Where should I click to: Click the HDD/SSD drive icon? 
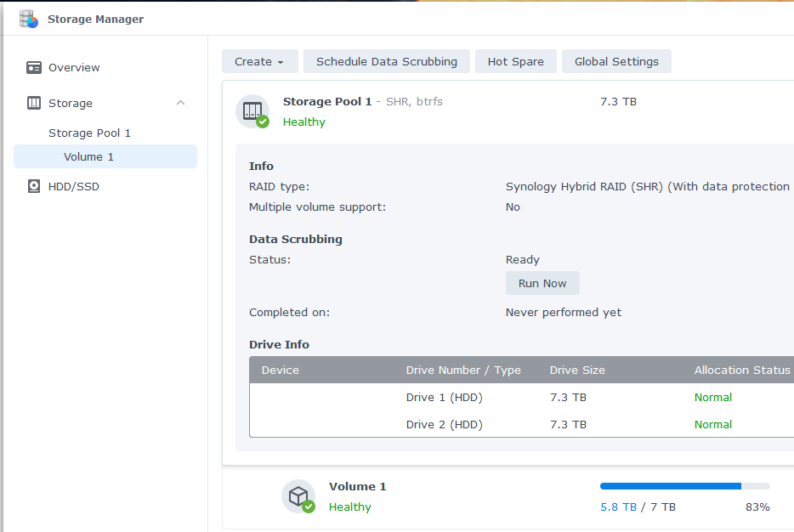(34, 186)
